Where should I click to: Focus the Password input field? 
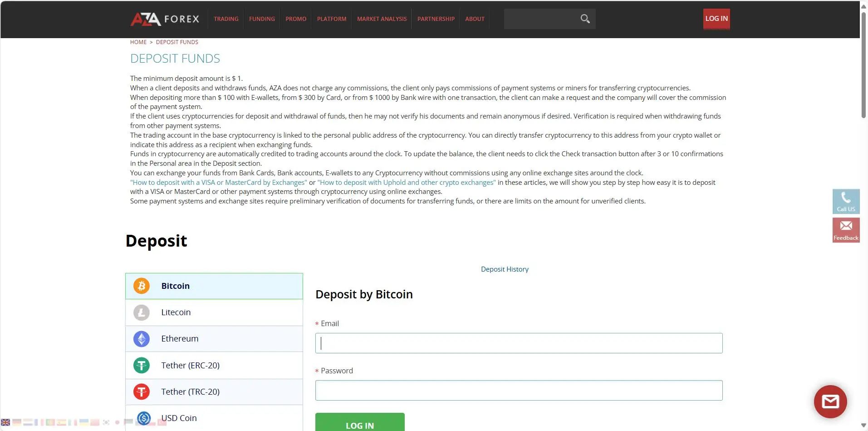point(519,391)
